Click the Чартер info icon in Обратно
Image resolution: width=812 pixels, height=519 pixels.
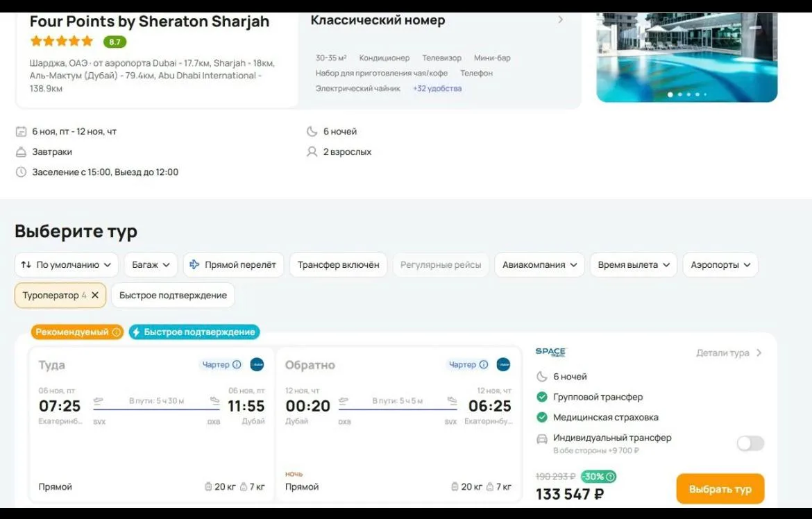483,365
